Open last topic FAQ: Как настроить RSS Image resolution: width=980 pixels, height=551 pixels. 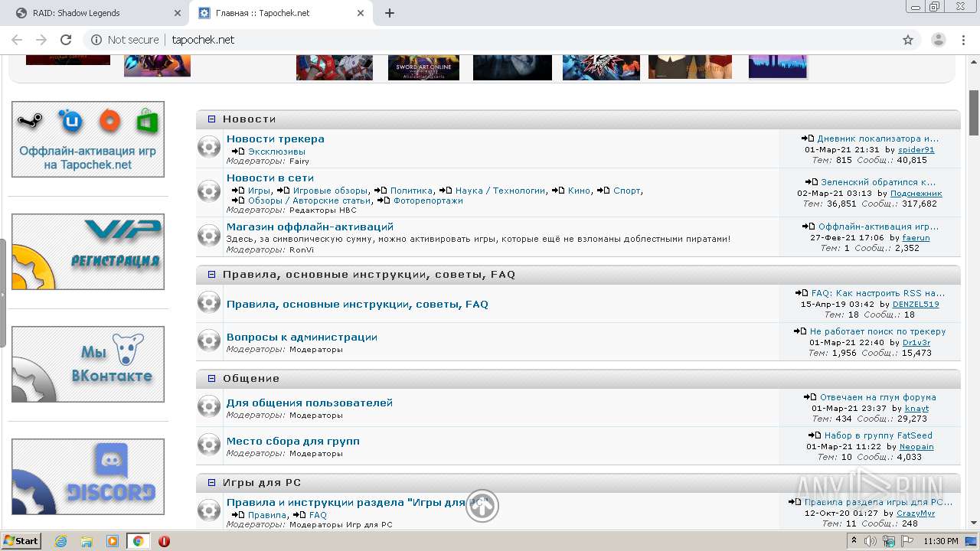[x=878, y=293]
